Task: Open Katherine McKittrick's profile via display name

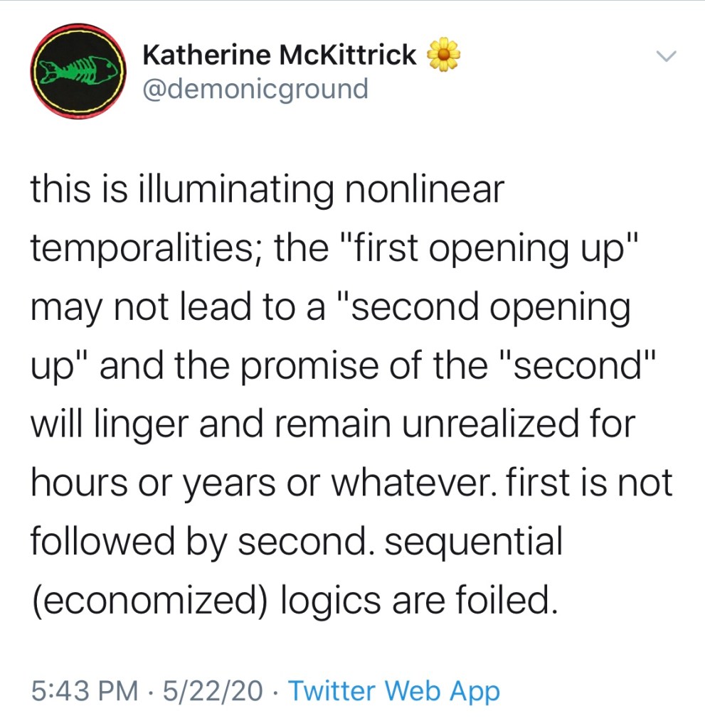Action: (279, 55)
